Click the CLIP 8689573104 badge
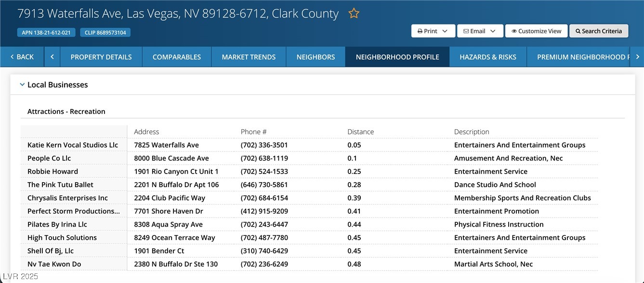The height and width of the screenshot is (283, 644). click(105, 33)
